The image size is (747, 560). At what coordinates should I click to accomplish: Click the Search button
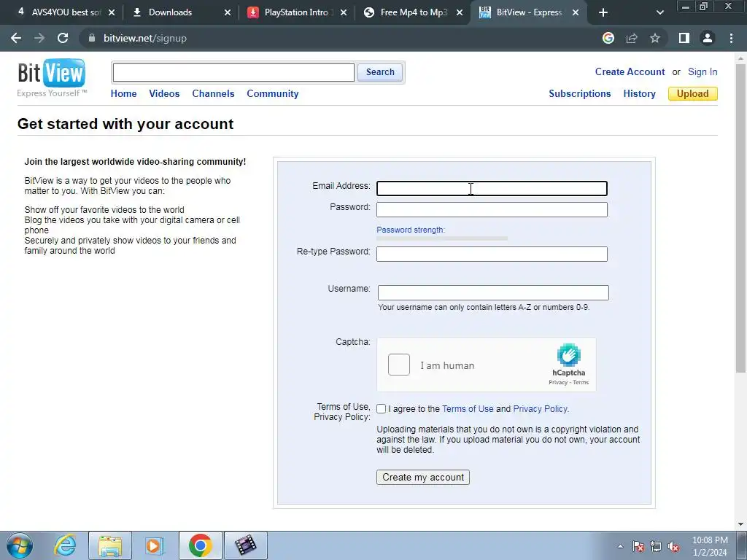[x=380, y=72]
